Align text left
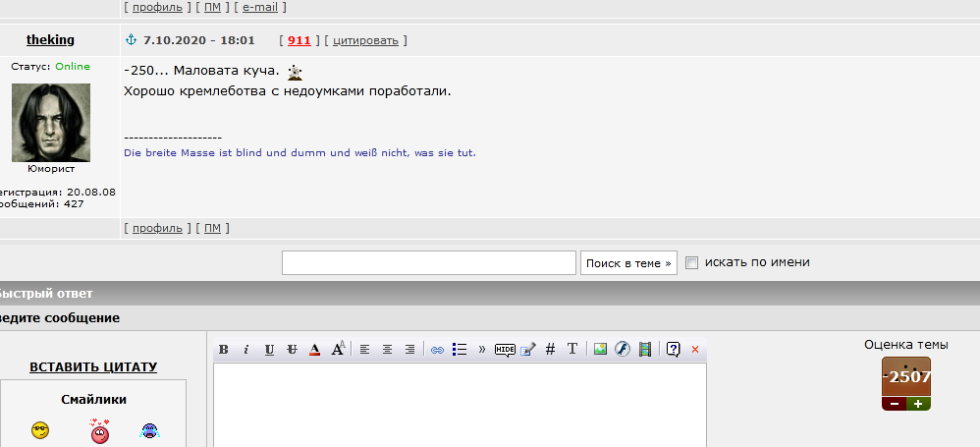 click(364, 350)
